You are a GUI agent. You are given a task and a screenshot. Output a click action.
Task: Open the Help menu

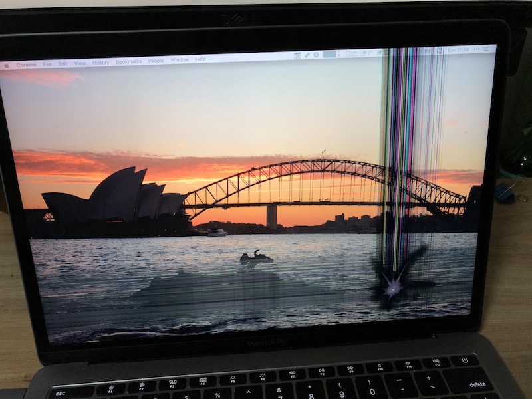click(200, 59)
